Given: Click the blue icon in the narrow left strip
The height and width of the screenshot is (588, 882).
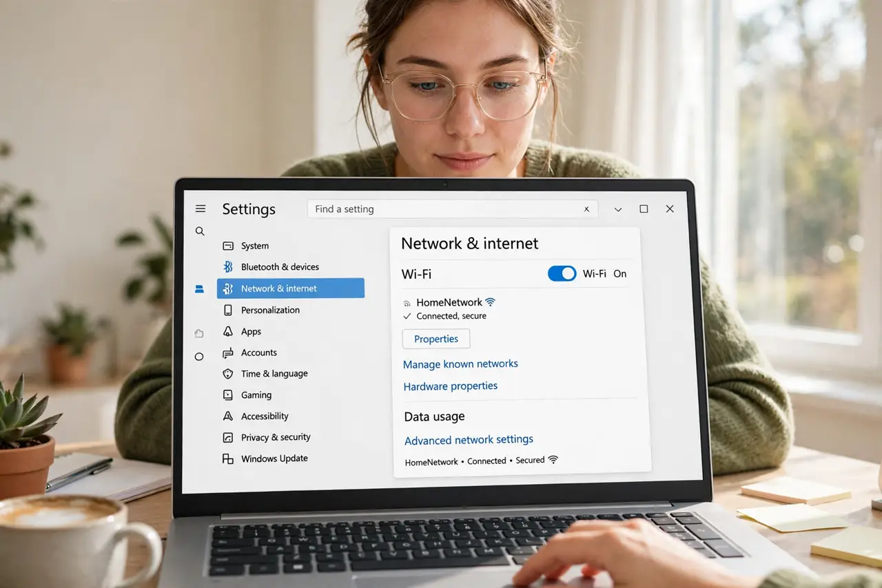Looking at the screenshot, I should pos(199,289).
